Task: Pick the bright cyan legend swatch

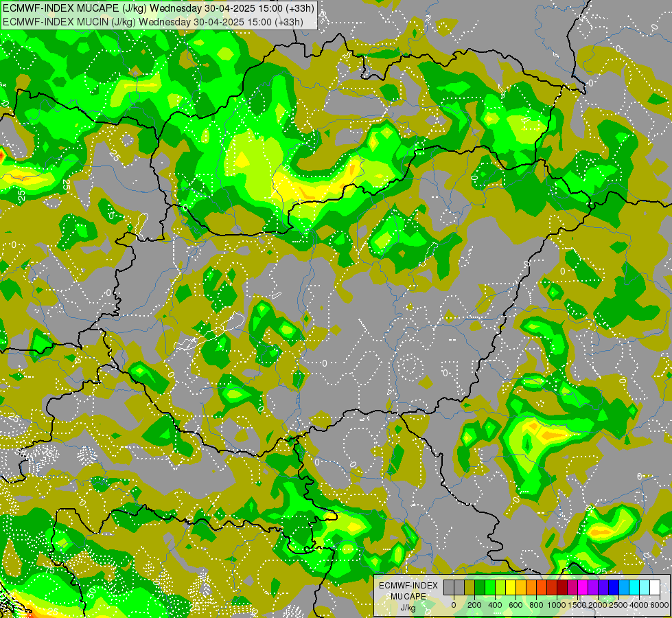Action: pos(635,587)
